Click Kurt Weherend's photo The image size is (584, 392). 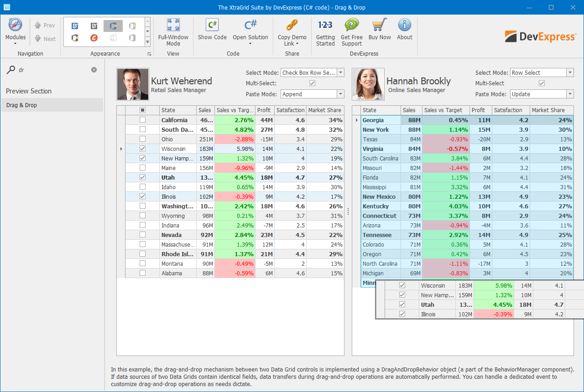pyautogui.click(x=133, y=84)
